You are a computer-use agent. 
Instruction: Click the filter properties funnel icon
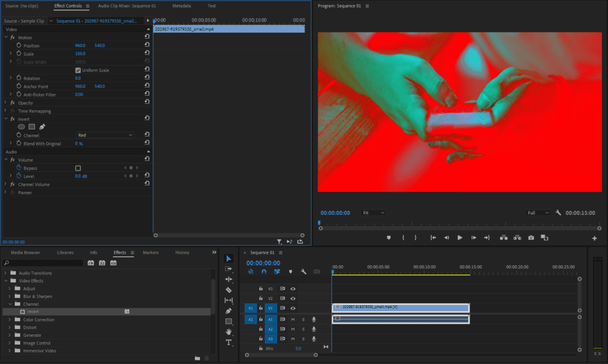click(279, 242)
